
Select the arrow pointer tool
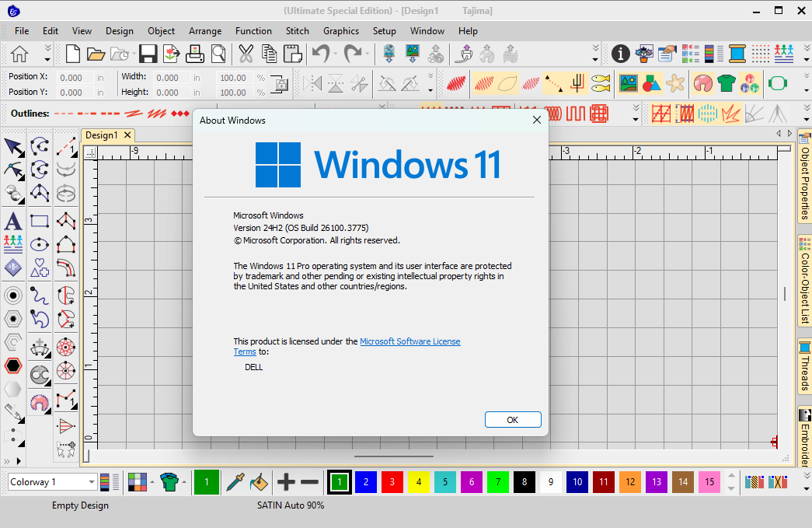pyautogui.click(x=12, y=146)
